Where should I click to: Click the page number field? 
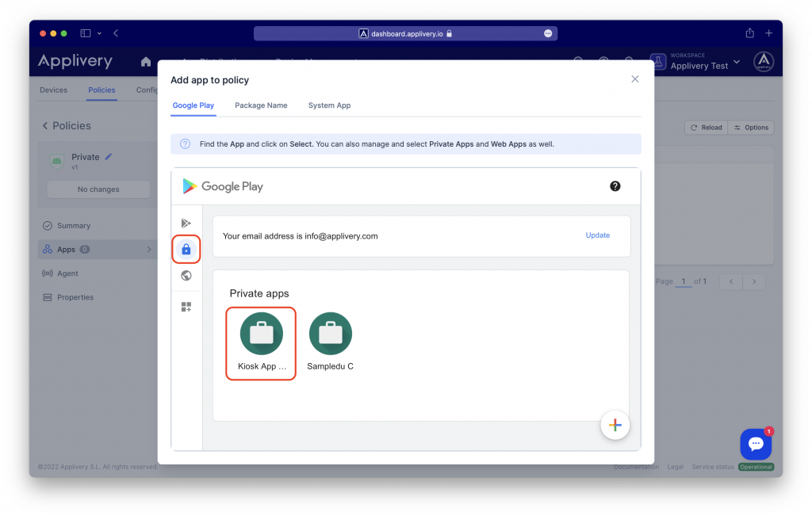(683, 281)
